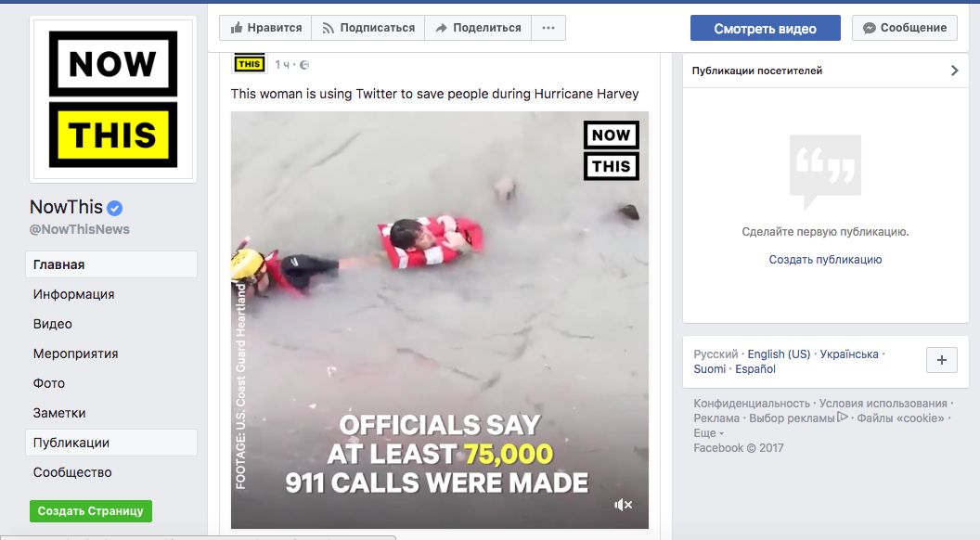This screenshot has height=540, width=980.
Task: Open the Реклама footer link
Action: [x=716, y=418]
